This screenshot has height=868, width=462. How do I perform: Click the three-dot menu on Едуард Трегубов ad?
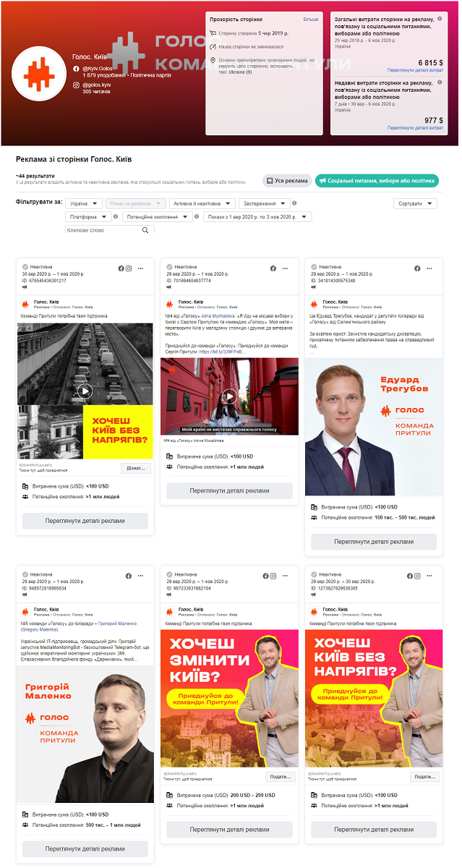tap(429, 268)
